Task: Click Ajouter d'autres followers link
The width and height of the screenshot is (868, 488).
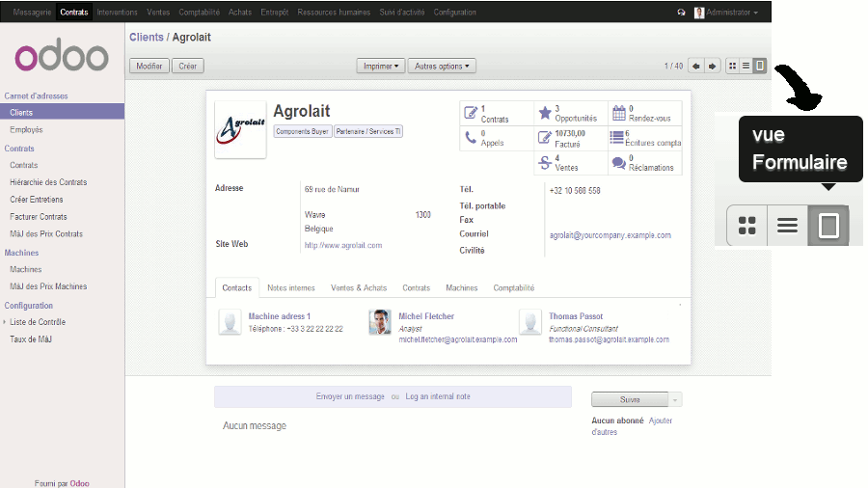Action: (x=632, y=426)
